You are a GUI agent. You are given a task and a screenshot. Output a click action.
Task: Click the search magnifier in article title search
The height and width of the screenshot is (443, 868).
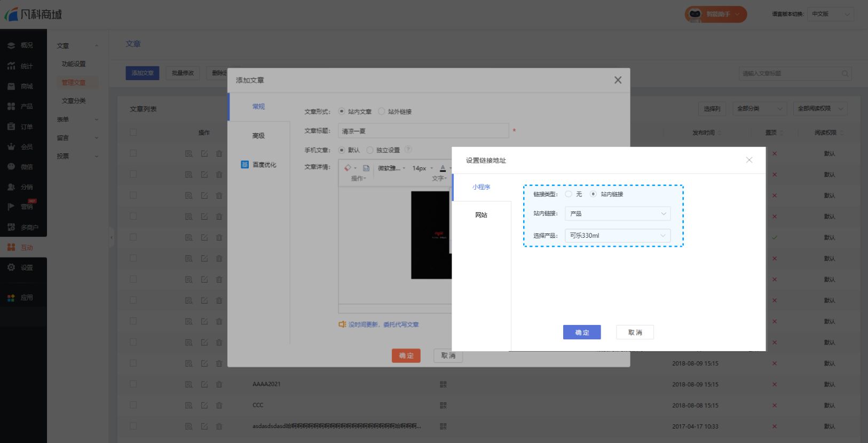click(845, 74)
